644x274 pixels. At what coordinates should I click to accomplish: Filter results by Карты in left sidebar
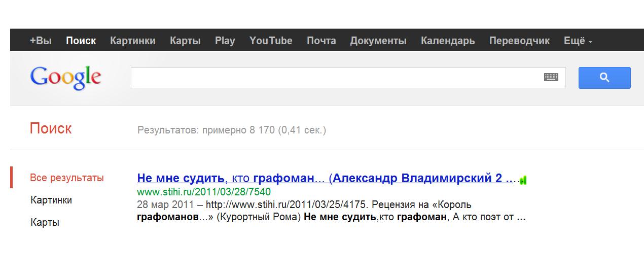coord(45,222)
